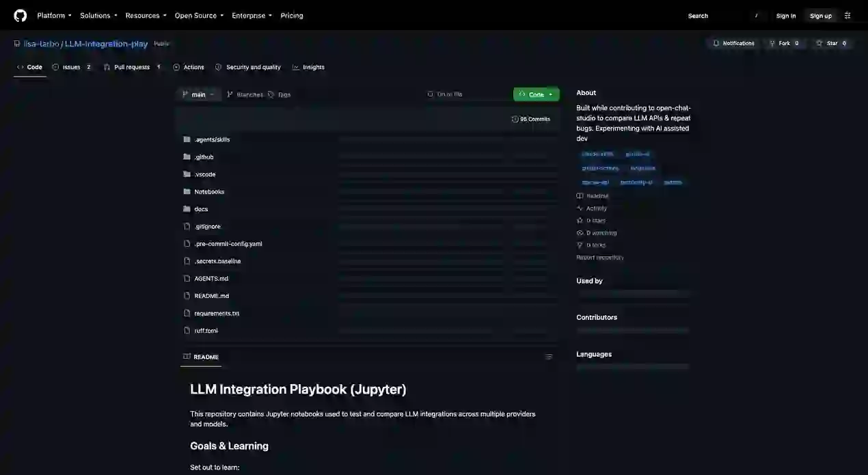
Task: Click the Notifications bell button
Action: pos(733,43)
